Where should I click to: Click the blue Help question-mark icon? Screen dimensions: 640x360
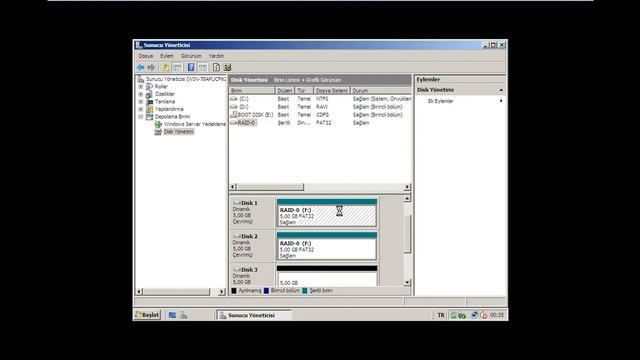point(191,67)
